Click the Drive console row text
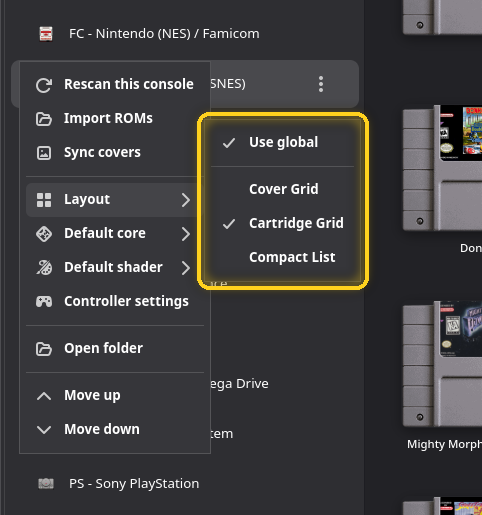This screenshot has width=482, height=515. 239,384
